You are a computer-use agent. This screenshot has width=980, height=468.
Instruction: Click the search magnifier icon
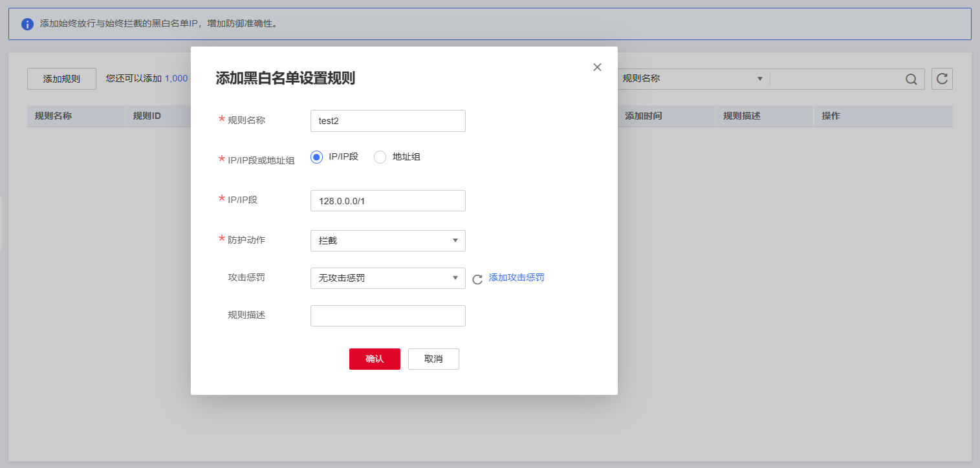point(911,80)
